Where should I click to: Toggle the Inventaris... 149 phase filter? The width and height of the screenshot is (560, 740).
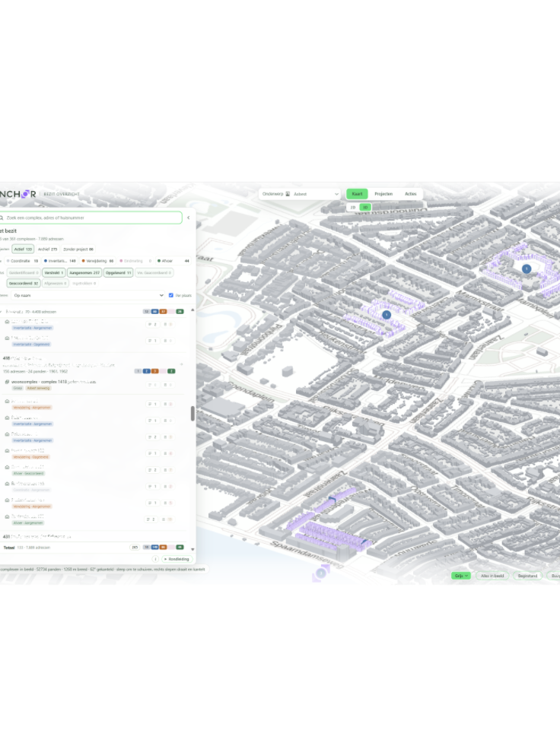tap(59, 261)
